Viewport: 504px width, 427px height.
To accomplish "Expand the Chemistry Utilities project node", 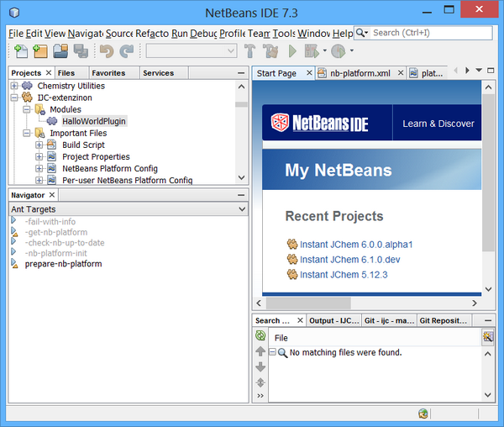I will (14, 86).
